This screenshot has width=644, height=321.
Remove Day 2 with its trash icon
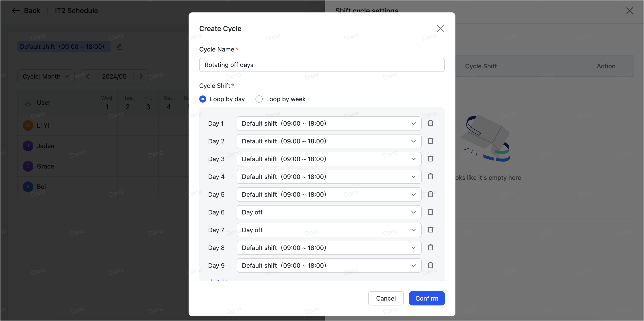click(x=430, y=141)
